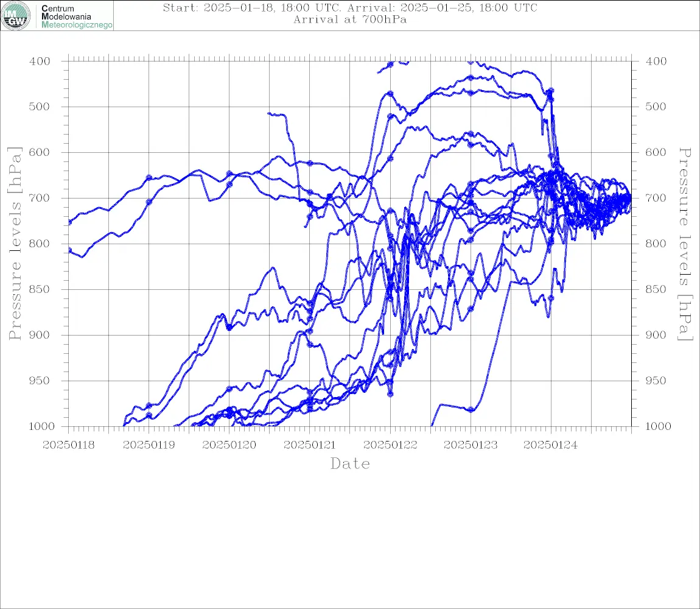Open the Centrum Modelowania Meteorologicznego link
This screenshot has width=700, height=609.
pos(77,16)
